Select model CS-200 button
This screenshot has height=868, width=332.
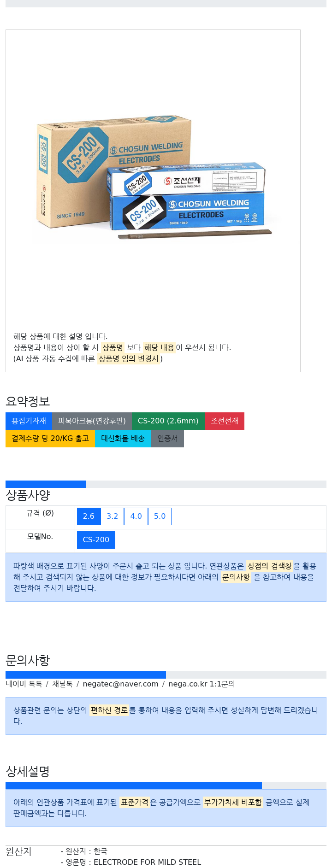[96, 540]
